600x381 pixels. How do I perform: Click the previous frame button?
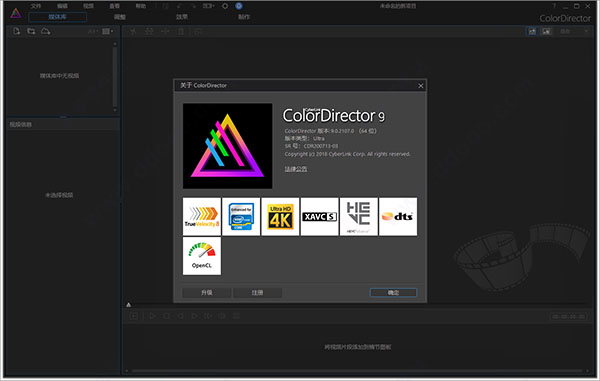click(180, 316)
